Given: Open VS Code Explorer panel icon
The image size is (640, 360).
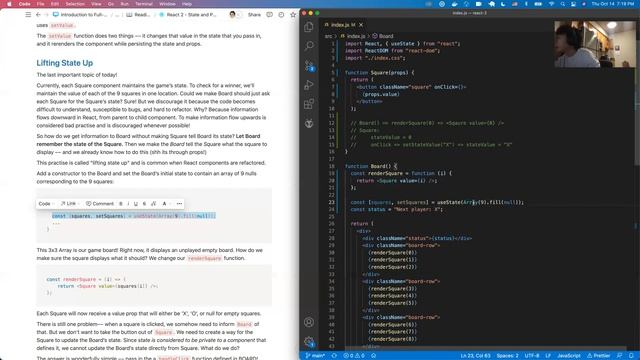Looking at the screenshot, I should (x=309, y=27).
